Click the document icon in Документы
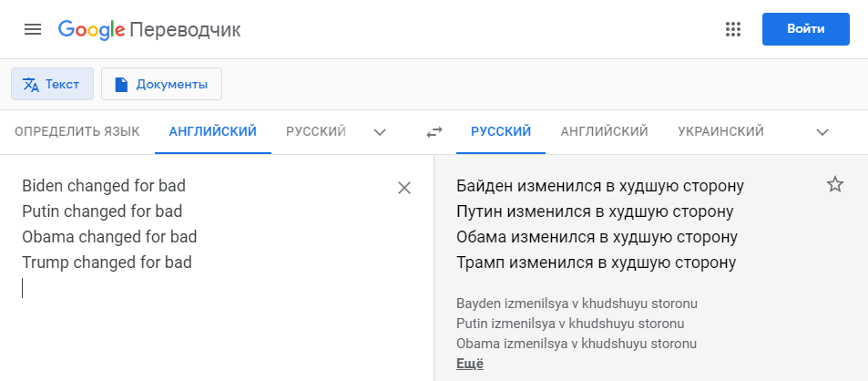868x381 pixels. tap(120, 84)
